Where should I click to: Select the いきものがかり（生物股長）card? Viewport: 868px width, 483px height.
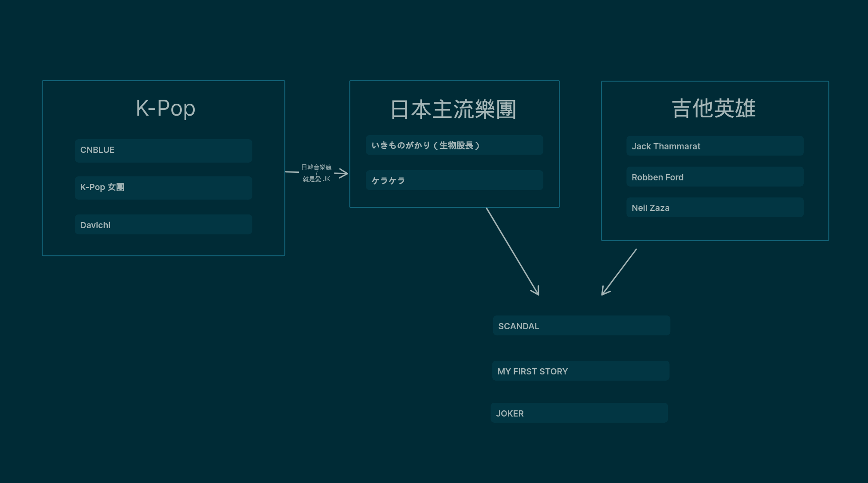coord(454,145)
